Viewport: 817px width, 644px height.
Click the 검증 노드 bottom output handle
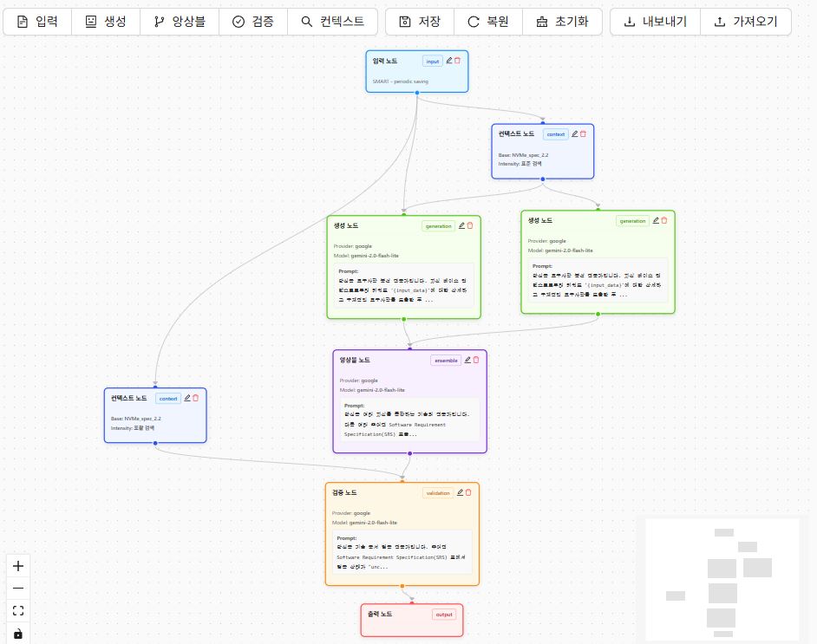[x=402, y=586]
